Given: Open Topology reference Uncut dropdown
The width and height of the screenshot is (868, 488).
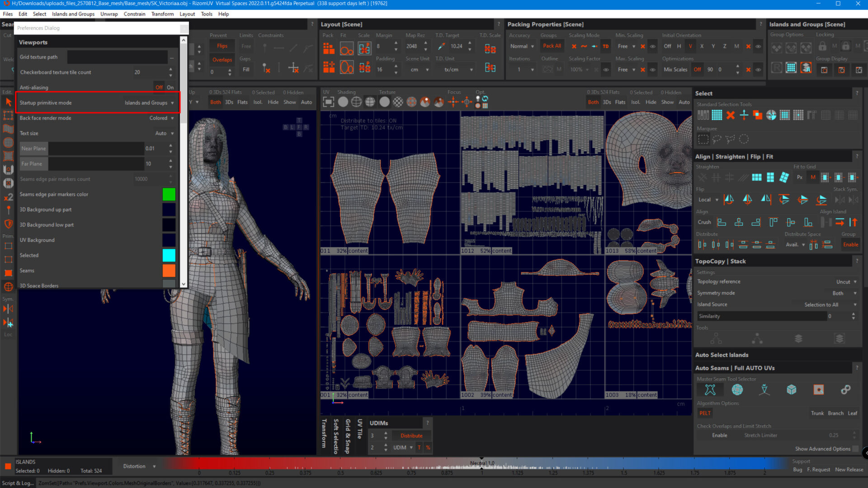Looking at the screenshot, I should [846, 282].
